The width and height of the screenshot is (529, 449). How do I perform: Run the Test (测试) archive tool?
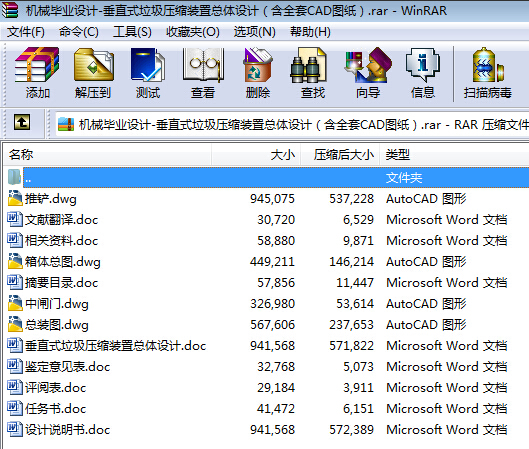click(x=148, y=64)
